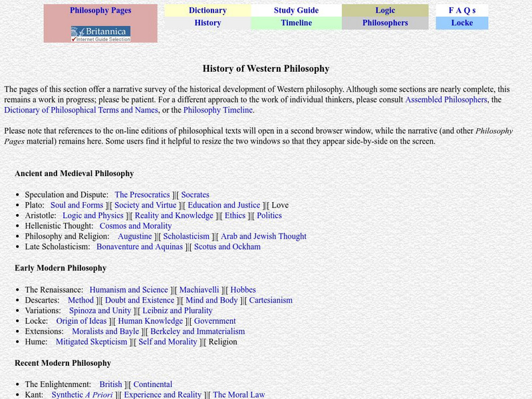This screenshot has width=532, height=399.
Task: Open Aristotle's Ethics link
Action: tap(235, 215)
